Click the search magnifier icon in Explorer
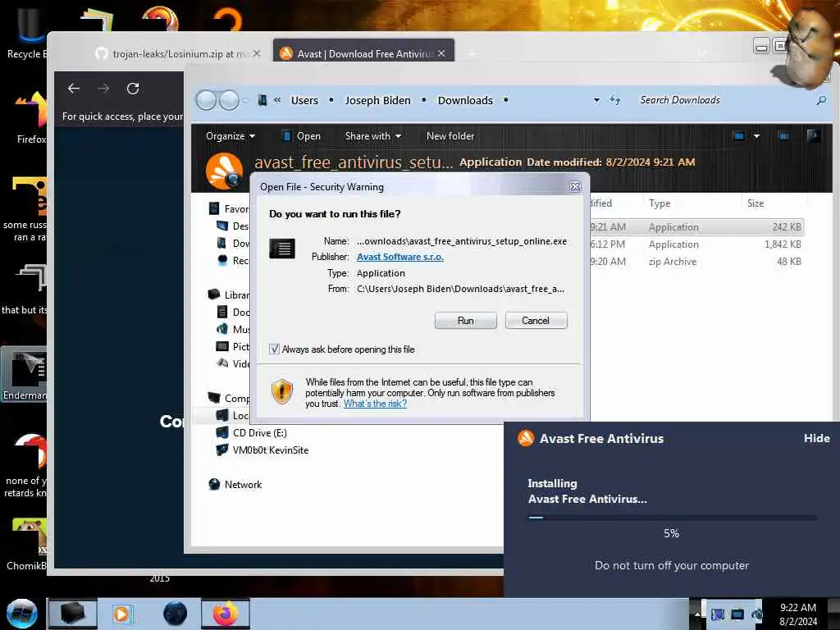 [820, 100]
